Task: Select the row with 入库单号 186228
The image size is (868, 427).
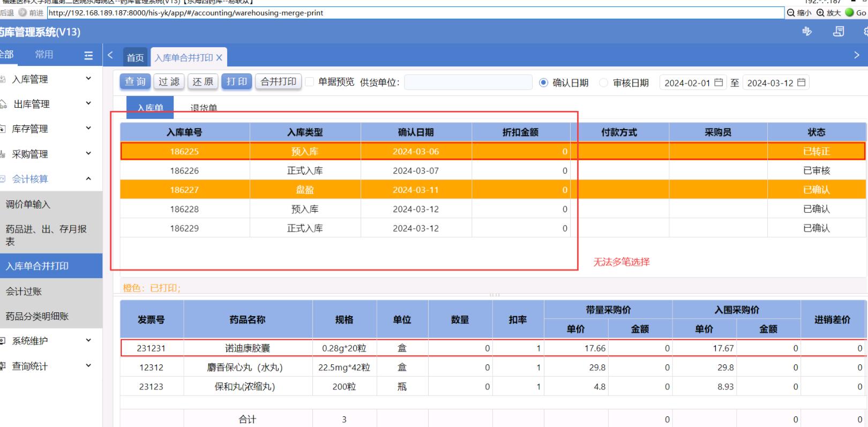Action: (x=493, y=209)
